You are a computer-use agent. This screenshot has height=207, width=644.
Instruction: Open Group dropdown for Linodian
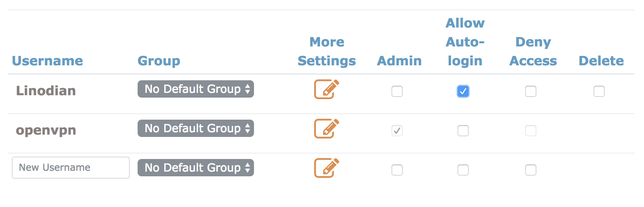click(196, 89)
